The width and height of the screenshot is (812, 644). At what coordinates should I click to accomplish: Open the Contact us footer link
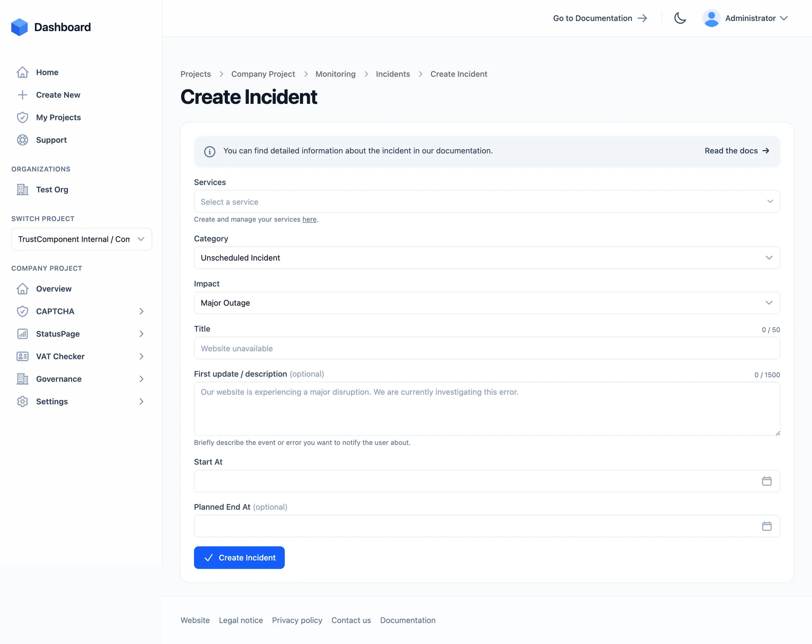(x=351, y=620)
